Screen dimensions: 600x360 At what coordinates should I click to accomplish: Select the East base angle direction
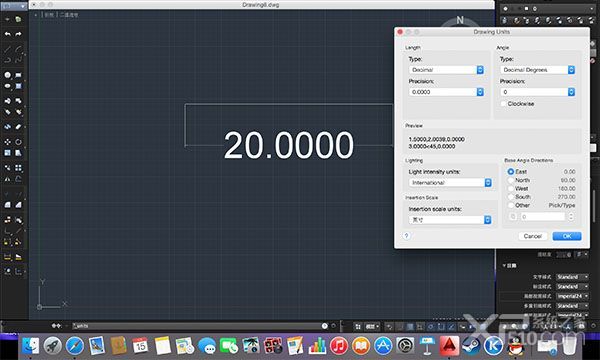[510, 171]
